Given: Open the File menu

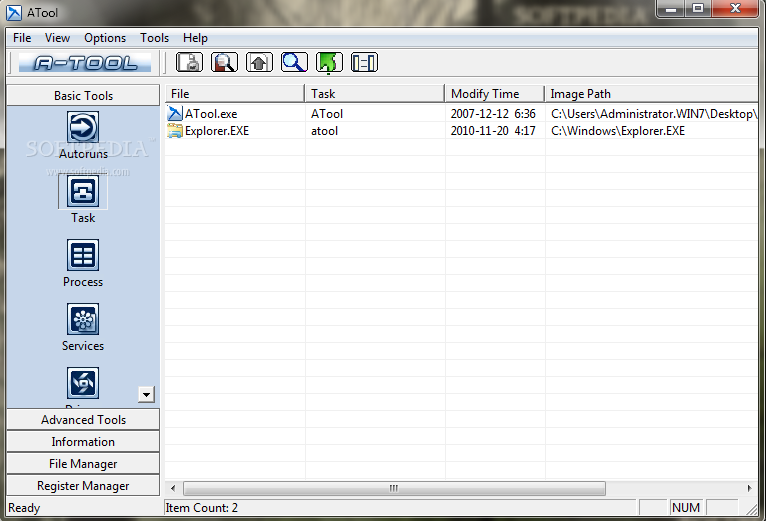Looking at the screenshot, I should 22,38.
